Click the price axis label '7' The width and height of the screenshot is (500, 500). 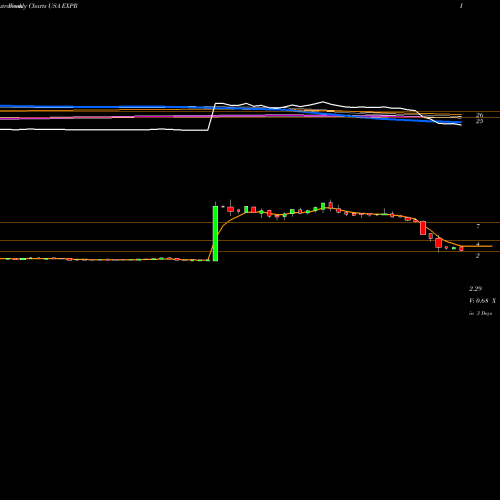pyautogui.click(x=478, y=227)
